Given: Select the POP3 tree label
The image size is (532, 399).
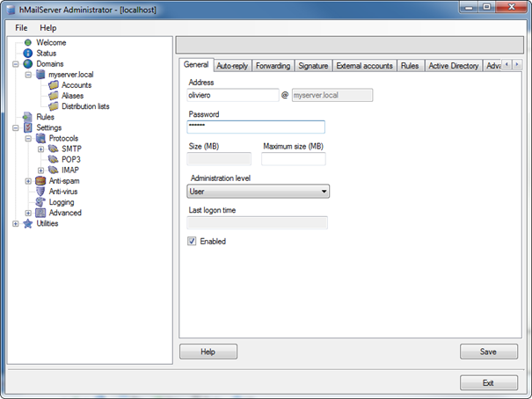Looking at the screenshot, I should [x=71, y=159].
